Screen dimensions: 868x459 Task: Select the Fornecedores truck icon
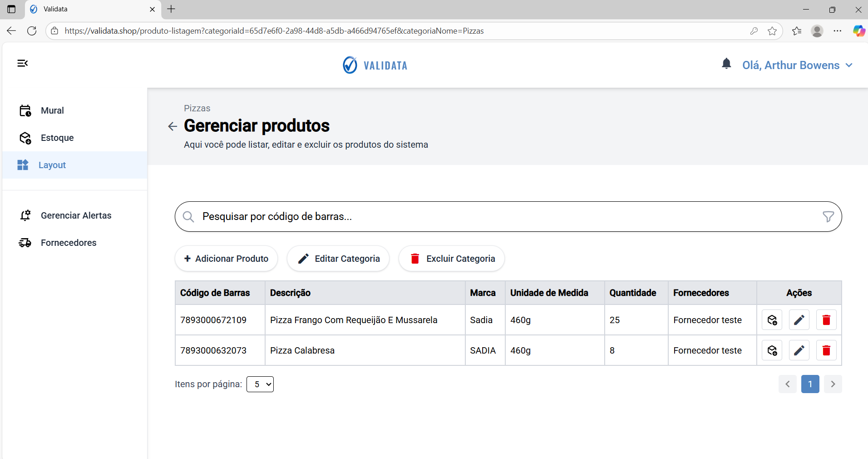pyautogui.click(x=25, y=243)
